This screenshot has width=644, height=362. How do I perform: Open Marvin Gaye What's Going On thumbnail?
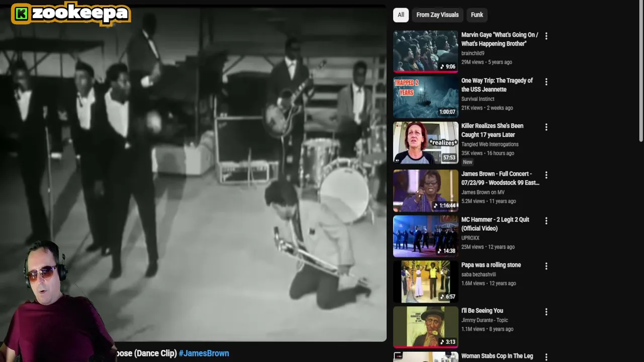[x=426, y=52]
